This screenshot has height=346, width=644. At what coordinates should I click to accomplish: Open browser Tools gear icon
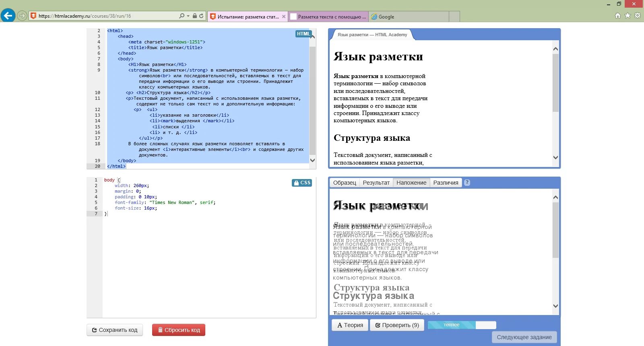click(x=638, y=16)
